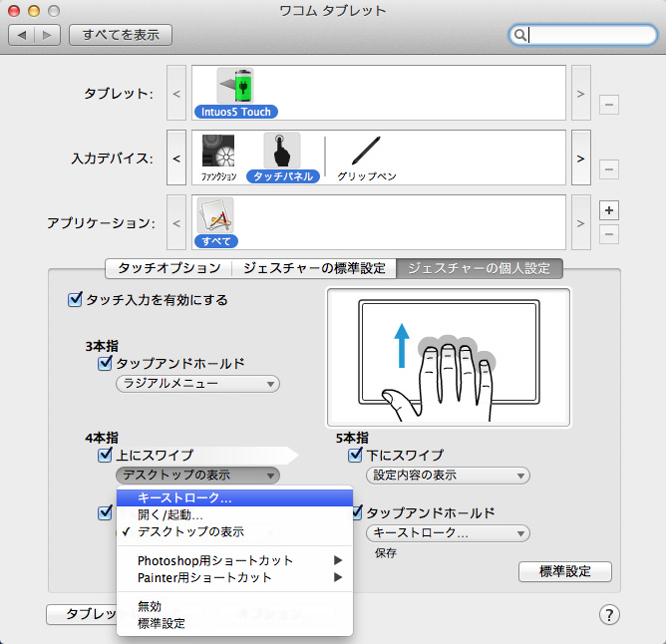Select the タッチパネル touch device icon
Screen dimensions: 666x644
281,152
